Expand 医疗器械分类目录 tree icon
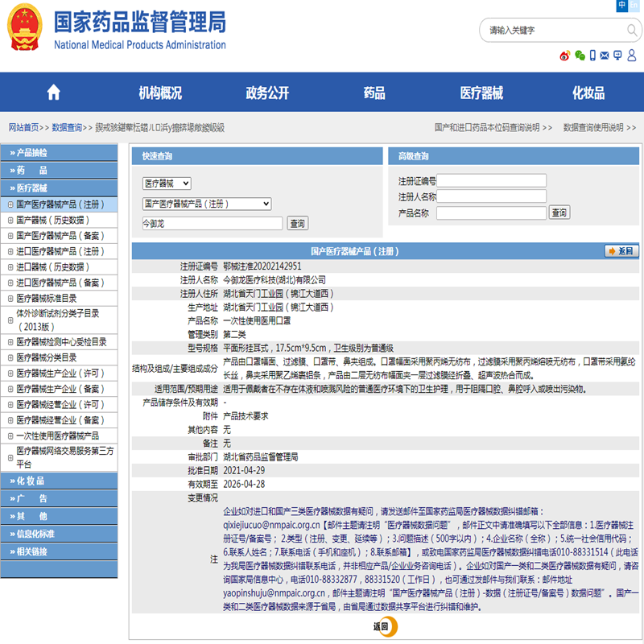Viewport: 644px width, 644px height. [10, 357]
